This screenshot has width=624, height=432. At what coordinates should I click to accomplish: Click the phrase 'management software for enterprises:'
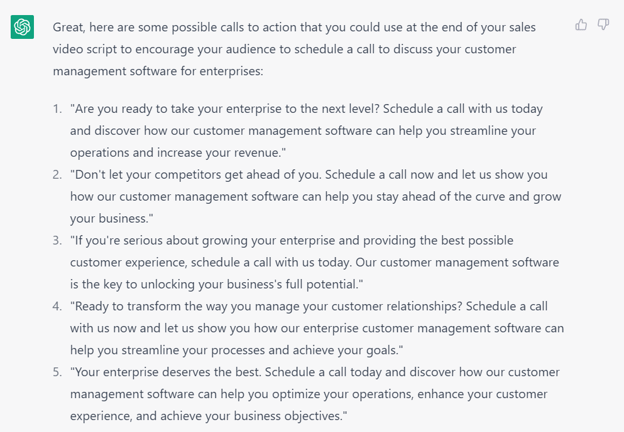158,71
